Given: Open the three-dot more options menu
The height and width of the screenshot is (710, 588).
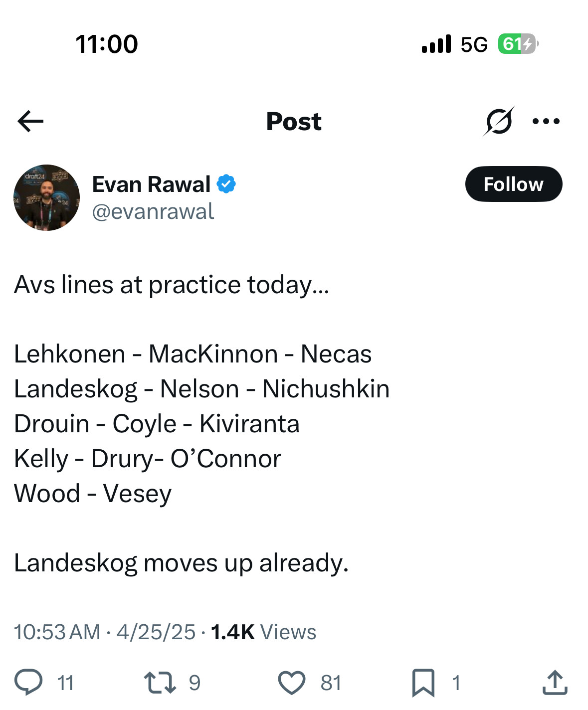Looking at the screenshot, I should coord(546,121).
